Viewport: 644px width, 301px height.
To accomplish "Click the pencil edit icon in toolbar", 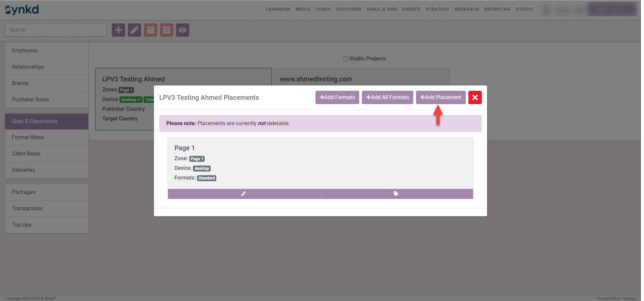I will [134, 30].
